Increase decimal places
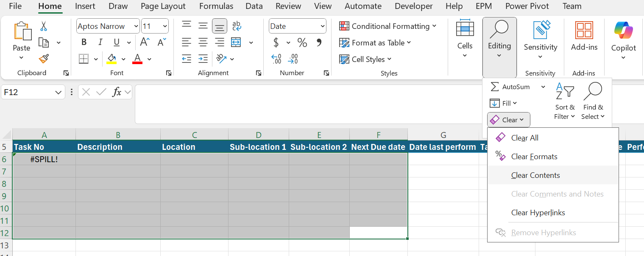 pos(276,59)
